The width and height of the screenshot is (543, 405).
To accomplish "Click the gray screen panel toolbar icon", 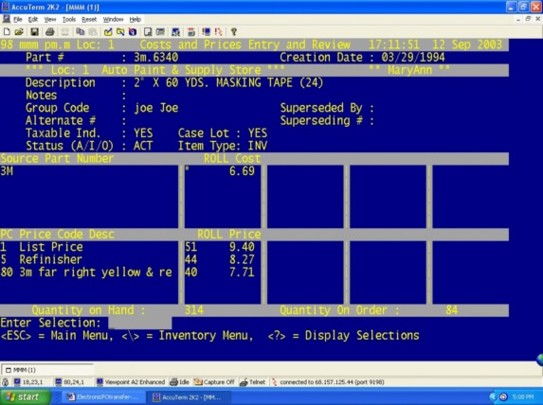I will pos(160,32).
